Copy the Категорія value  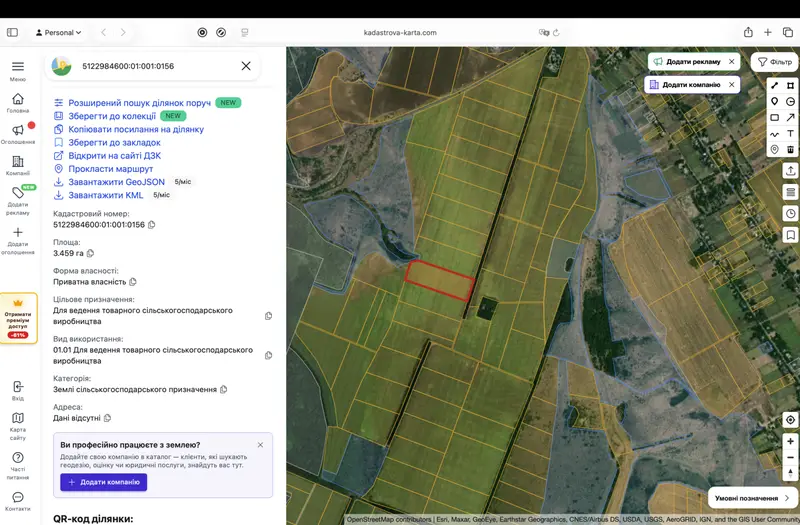(x=223, y=389)
